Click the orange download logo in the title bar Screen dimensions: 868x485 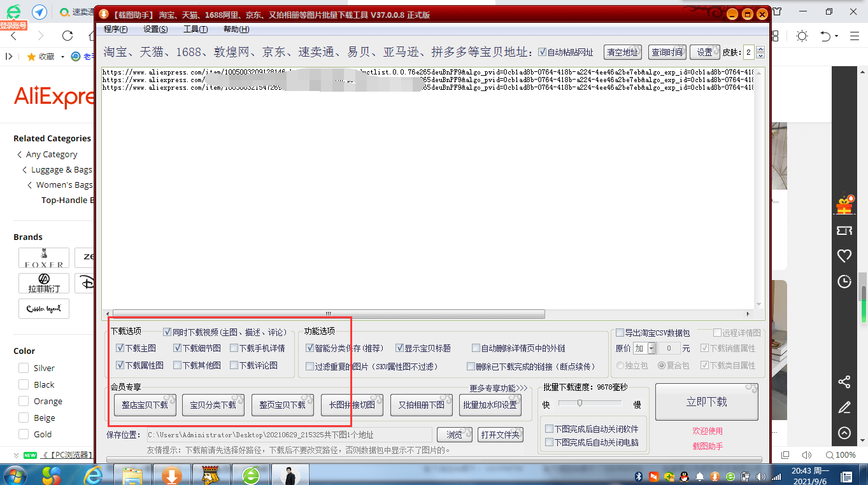(104, 14)
